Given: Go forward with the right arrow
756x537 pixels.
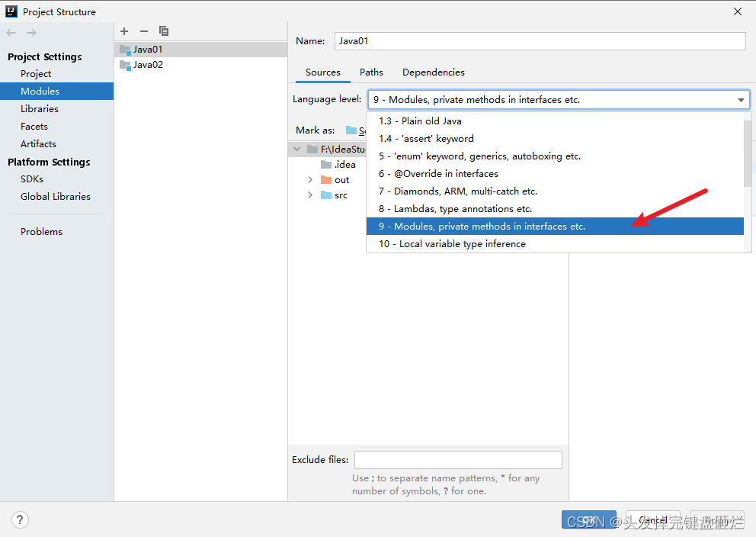Looking at the screenshot, I should [x=32, y=33].
